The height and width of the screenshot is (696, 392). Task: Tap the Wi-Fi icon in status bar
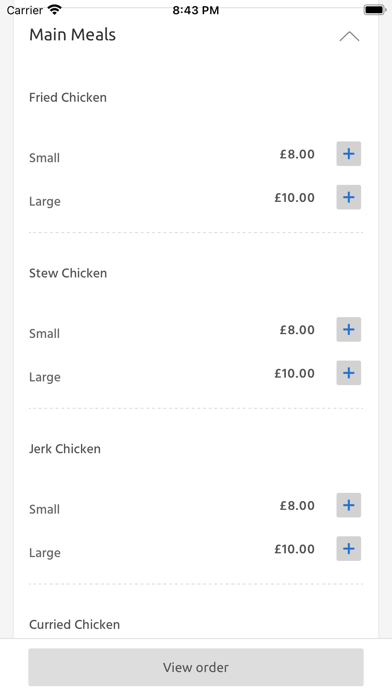55,10
